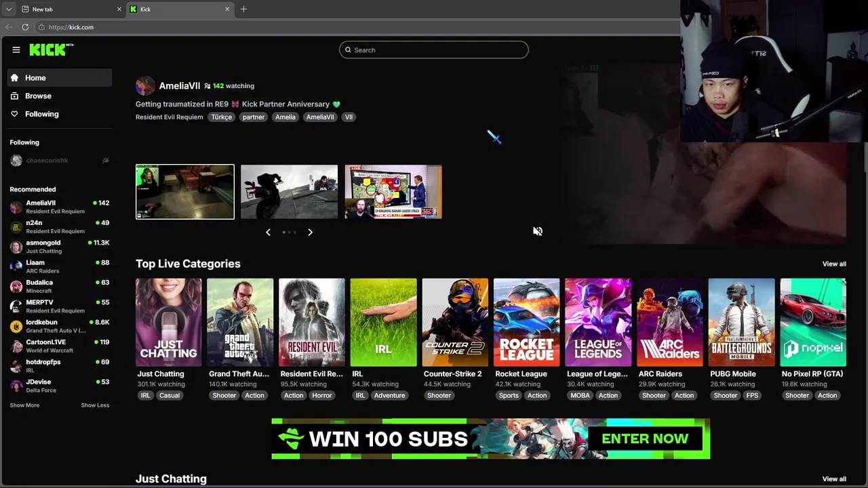Open lordkebun in Recommended list
Screen dimensions: 868x488
click(60, 326)
